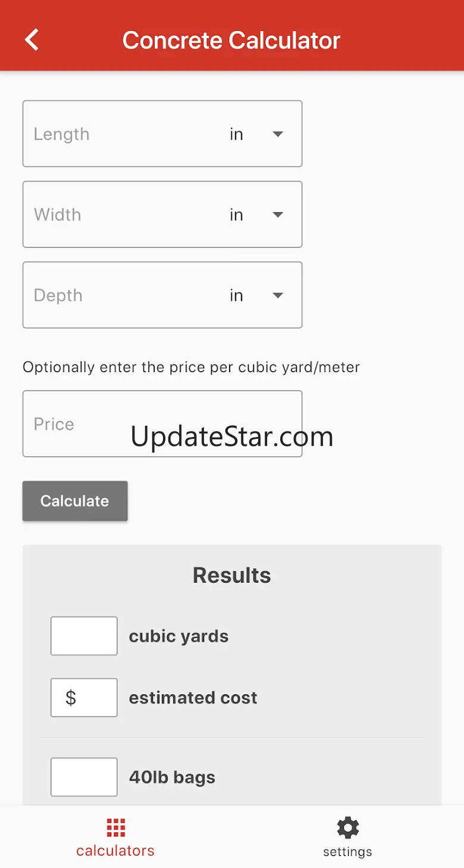
Task: Select the Depth input field
Action: (x=119, y=295)
